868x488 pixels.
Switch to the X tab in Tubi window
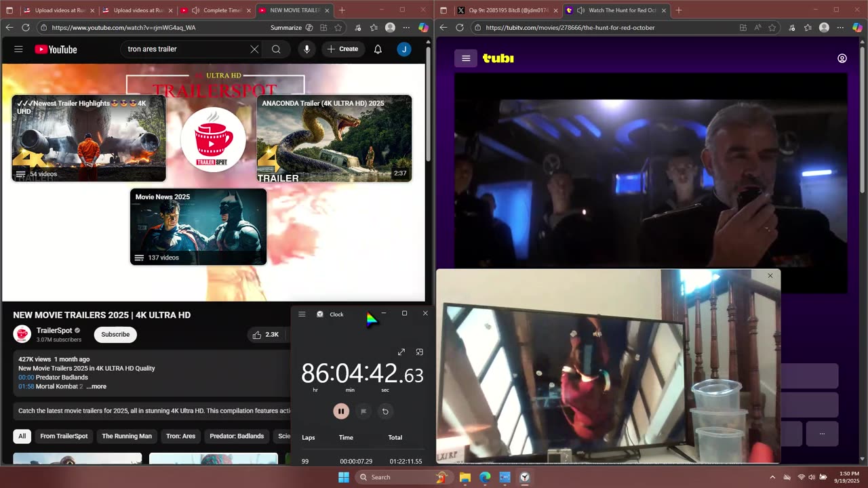508,10
